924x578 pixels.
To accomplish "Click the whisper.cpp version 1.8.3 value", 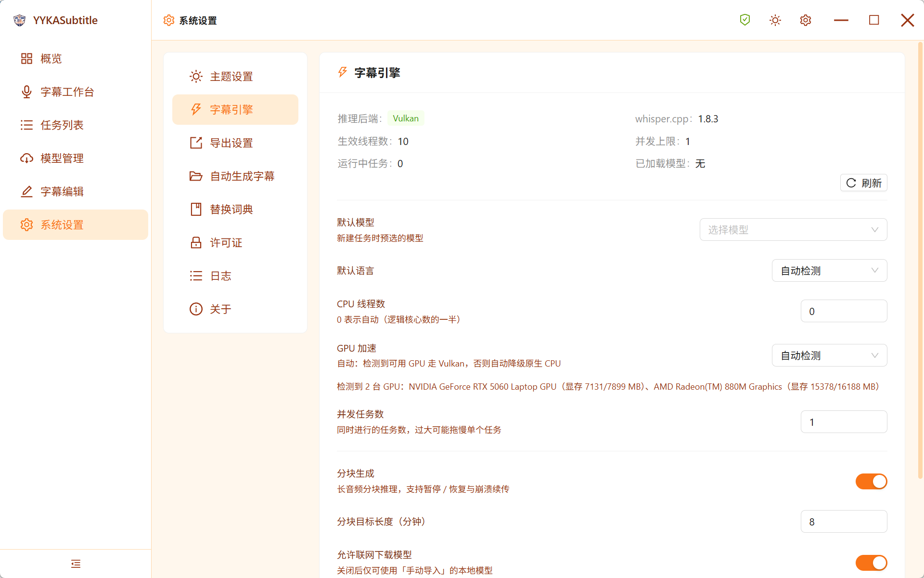I will click(x=708, y=119).
